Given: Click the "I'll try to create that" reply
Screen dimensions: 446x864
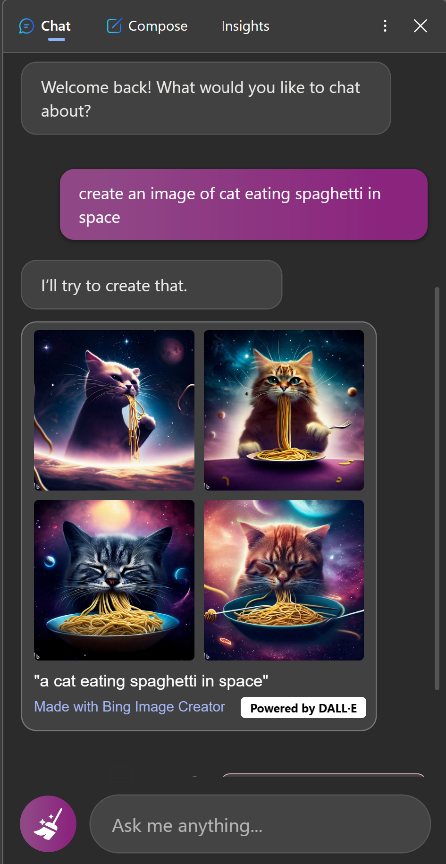Looking at the screenshot, I should click(152, 285).
